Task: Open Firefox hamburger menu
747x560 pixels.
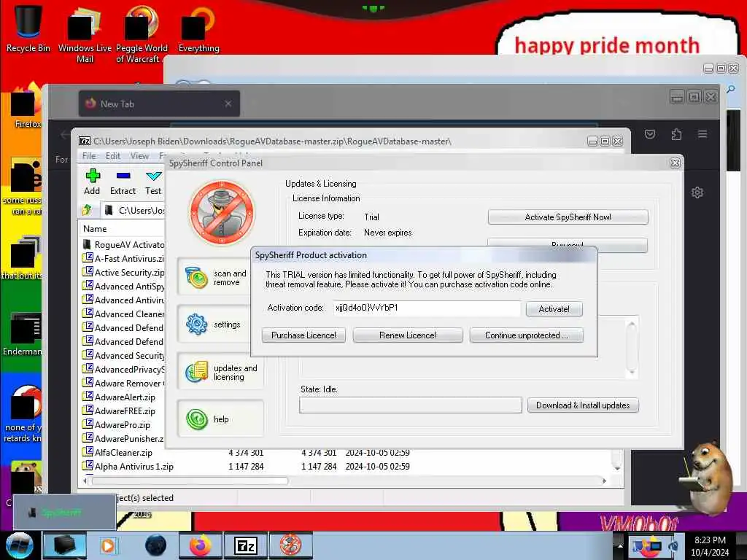Action: pos(703,134)
